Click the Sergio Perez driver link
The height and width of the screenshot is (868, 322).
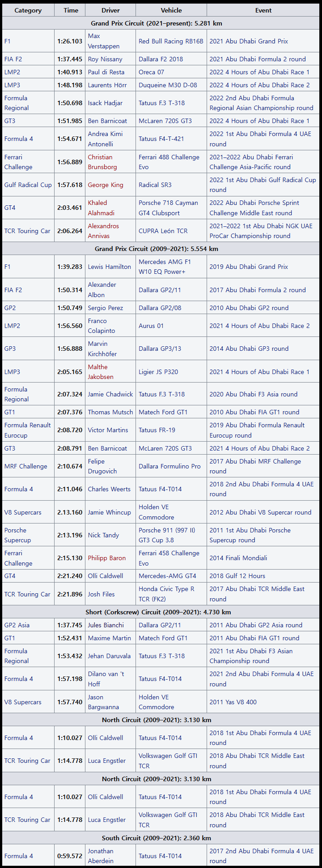(x=106, y=308)
